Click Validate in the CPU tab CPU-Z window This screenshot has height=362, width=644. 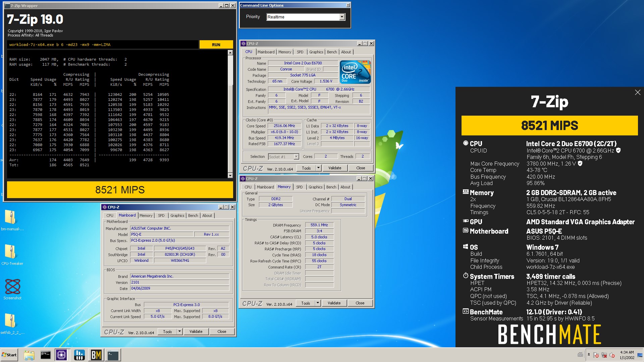click(x=335, y=168)
